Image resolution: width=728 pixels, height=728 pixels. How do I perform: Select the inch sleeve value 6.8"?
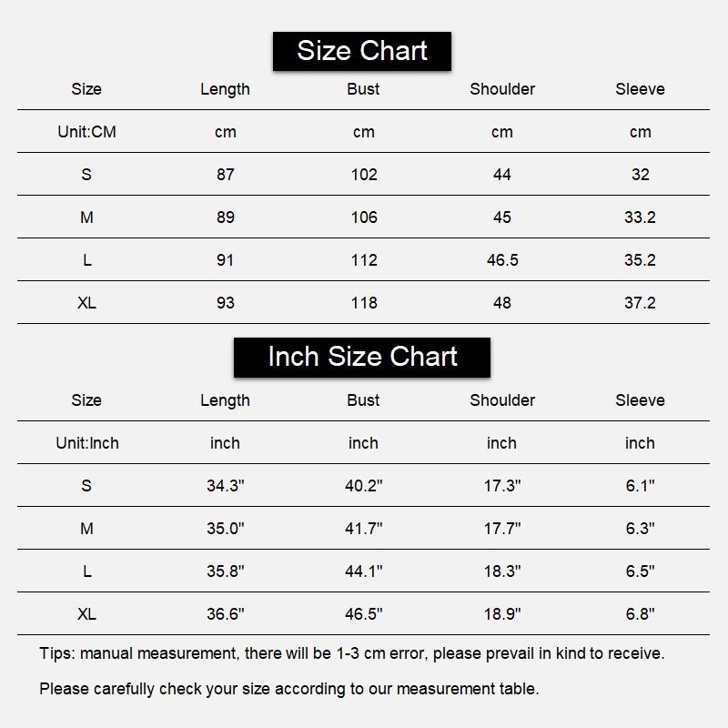click(x=640, y=614)
